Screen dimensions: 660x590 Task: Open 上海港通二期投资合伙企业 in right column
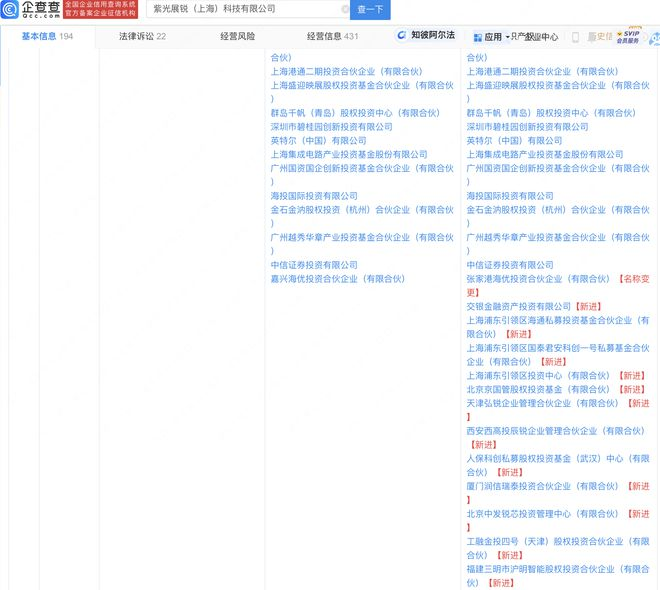[542, 72]
